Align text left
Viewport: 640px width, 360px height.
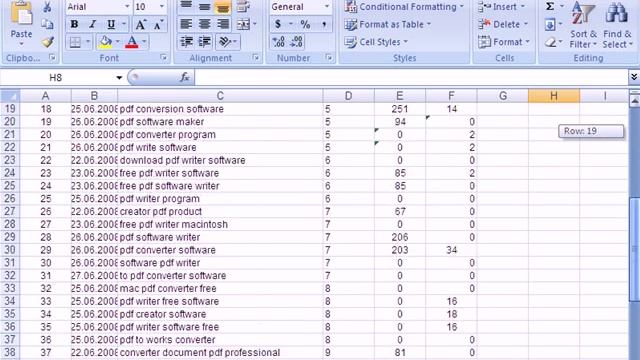tap(186, 24)
